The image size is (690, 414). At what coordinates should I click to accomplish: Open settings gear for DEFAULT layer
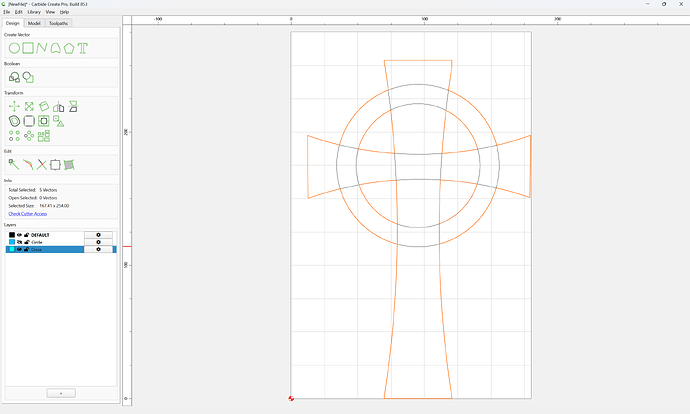click(99, 235)
